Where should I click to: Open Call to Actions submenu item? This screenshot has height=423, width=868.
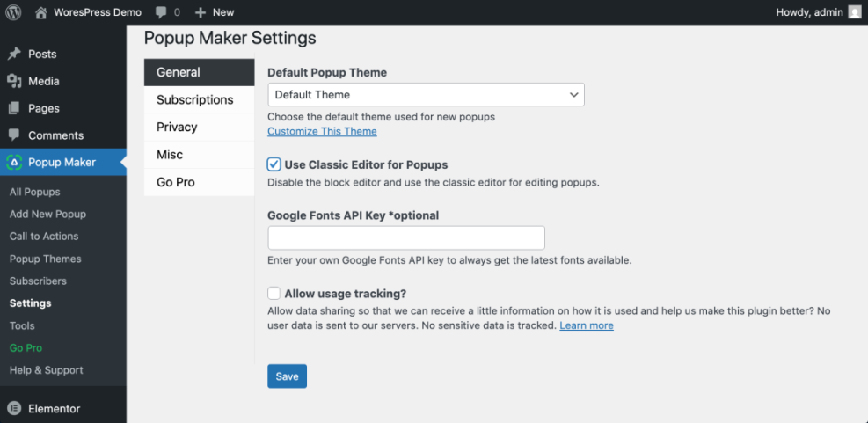(44, 237)
